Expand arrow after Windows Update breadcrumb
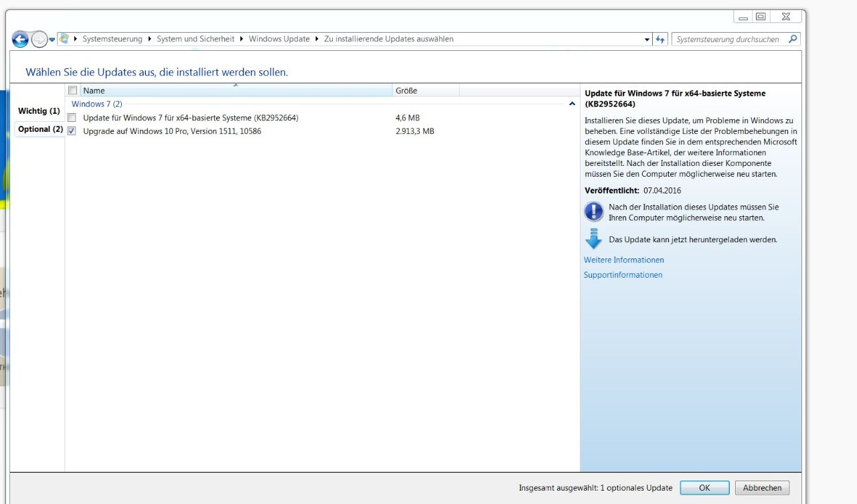The image size is (857, 504). click(317, 39)
